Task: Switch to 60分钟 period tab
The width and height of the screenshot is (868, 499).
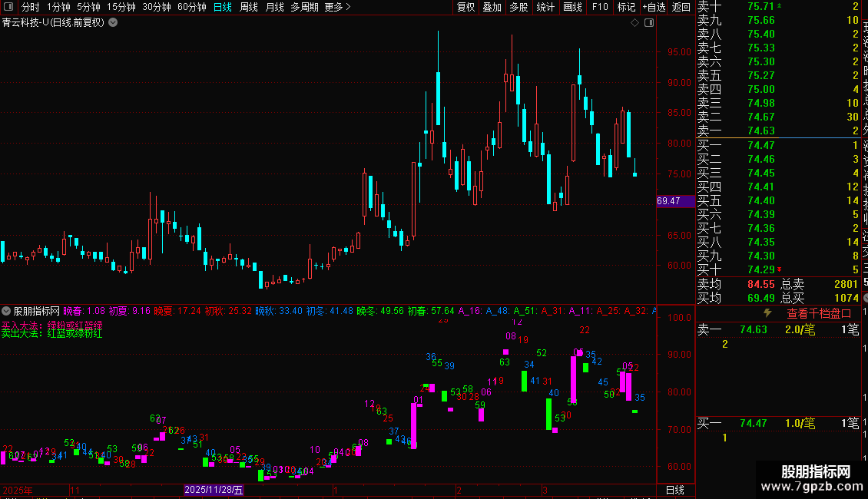Action: 191,7
